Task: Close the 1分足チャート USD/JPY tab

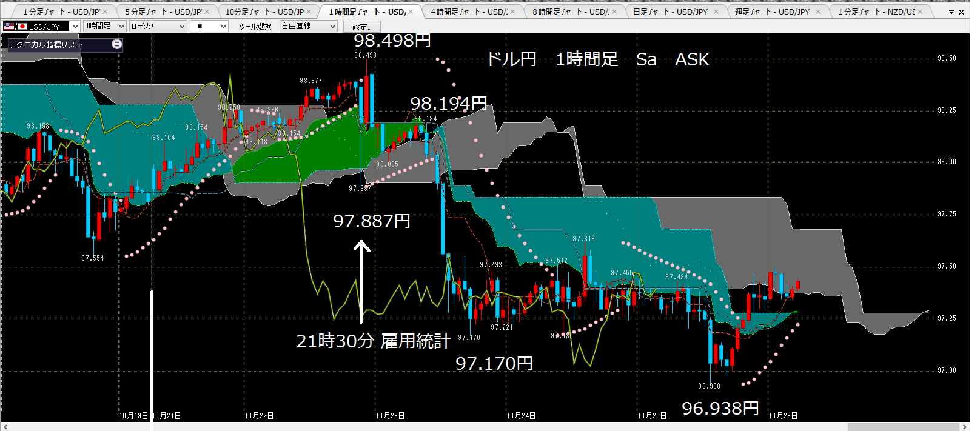Action: (105, 12)
